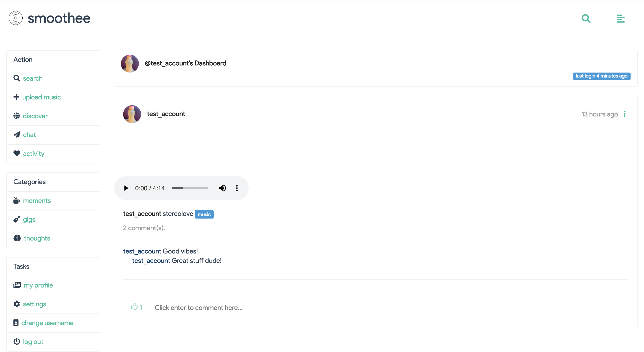The width and height of the screenshot is (644, 352).
Task: Click the music tag badge
Action: 204,214
